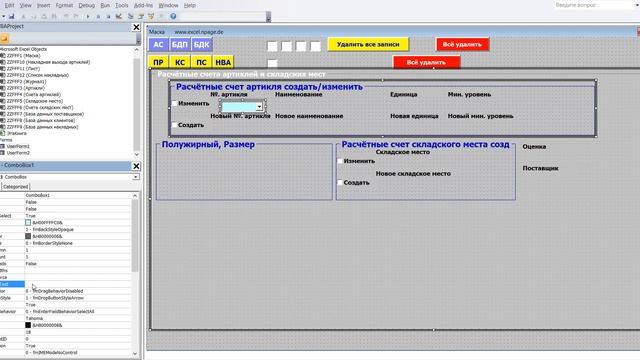Click the yellow ПР button
640x360 pixels.
coord(158,62)
